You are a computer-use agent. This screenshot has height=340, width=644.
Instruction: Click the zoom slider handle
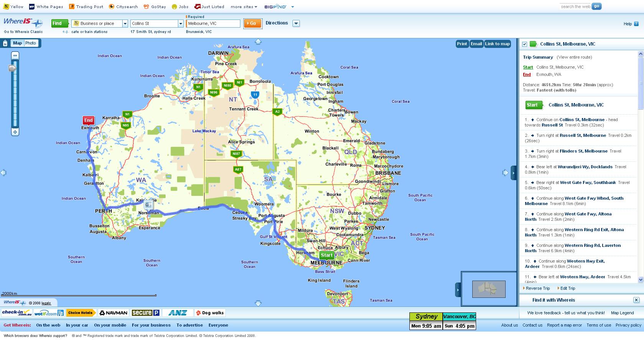click(13, 68)
